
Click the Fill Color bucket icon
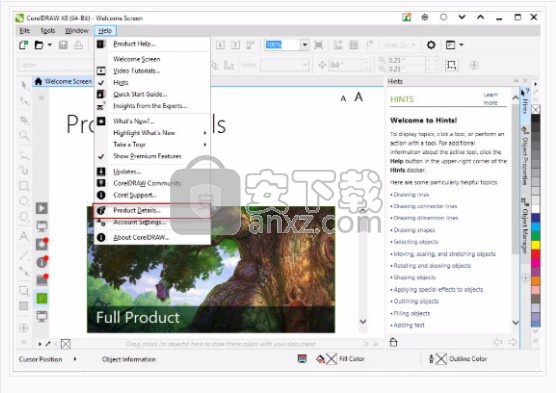320,359
